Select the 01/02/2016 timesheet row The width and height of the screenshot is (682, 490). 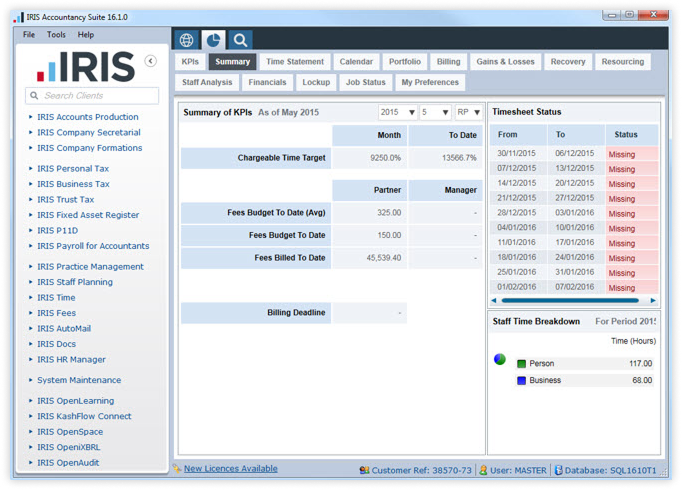click(x=574, y=287)
